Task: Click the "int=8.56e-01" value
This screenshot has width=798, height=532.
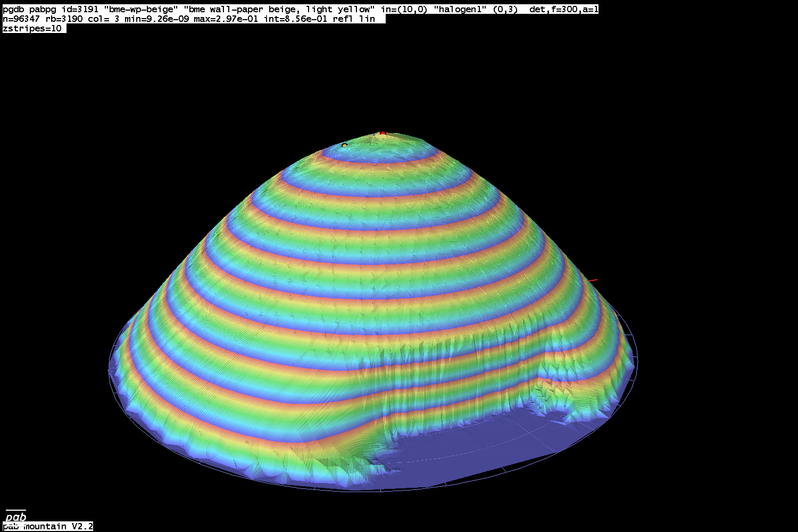Action: click(x=295, y=19)
